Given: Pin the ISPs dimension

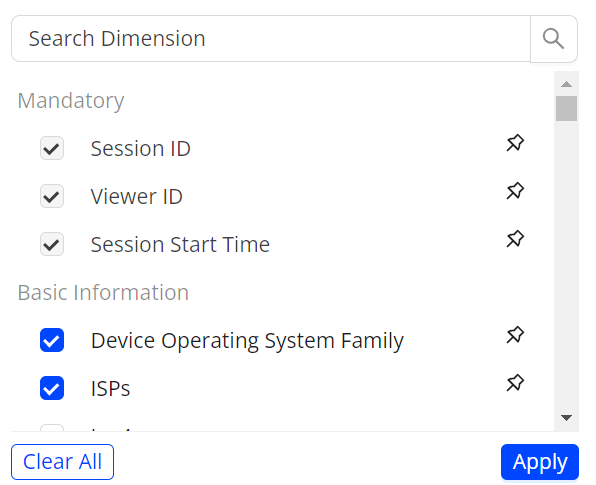Looking at the screenshot, I should coord(515,383).
